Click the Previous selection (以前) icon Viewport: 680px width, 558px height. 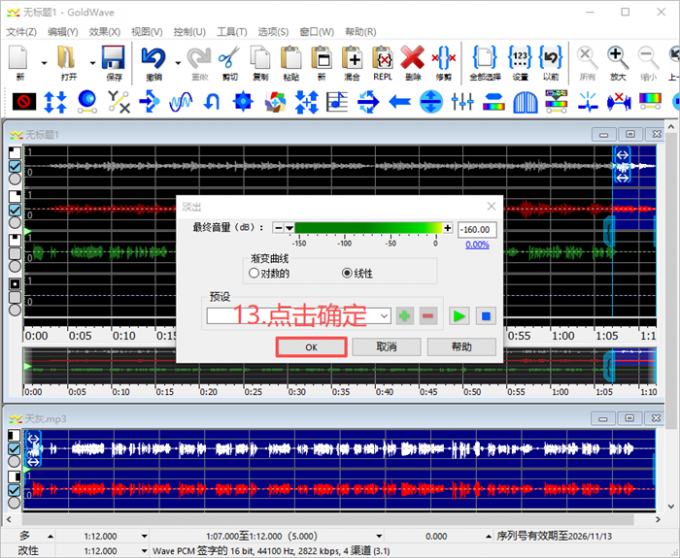click(551, 58)
